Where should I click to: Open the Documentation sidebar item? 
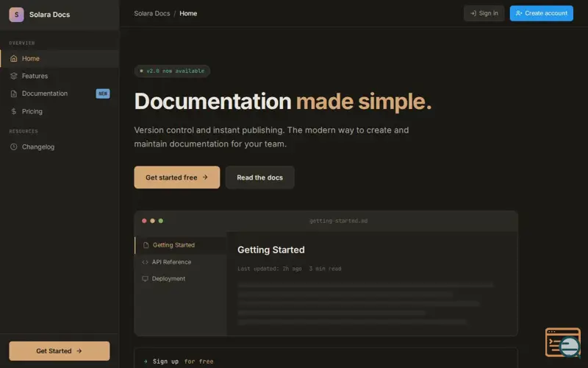[x=60, y=93]
